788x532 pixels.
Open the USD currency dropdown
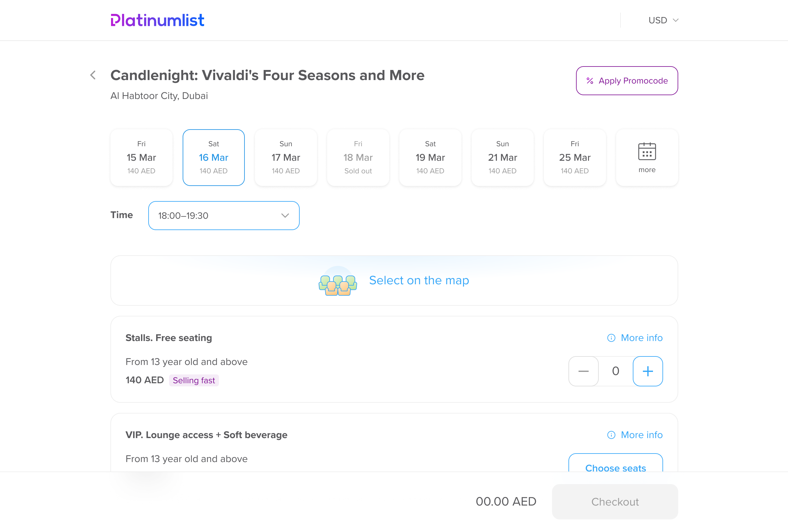pos(663,20)
